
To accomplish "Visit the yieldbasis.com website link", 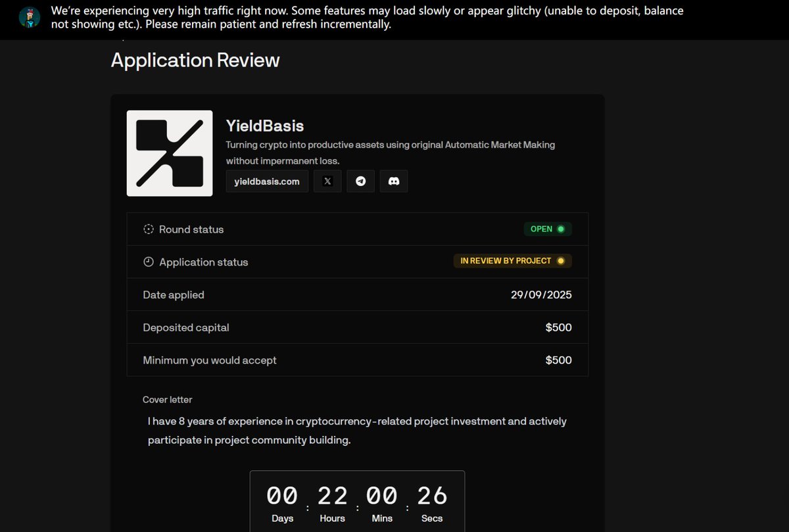I will click(x=267, y=181).
